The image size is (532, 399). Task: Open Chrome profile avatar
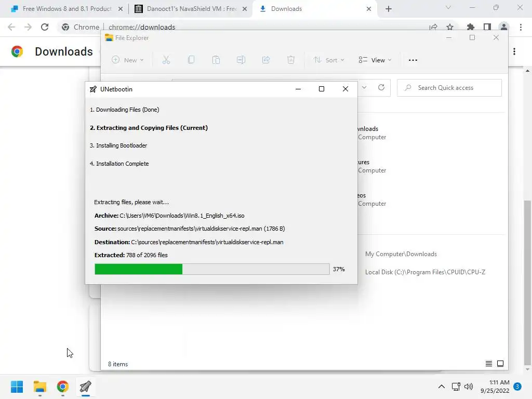[504, 27]
